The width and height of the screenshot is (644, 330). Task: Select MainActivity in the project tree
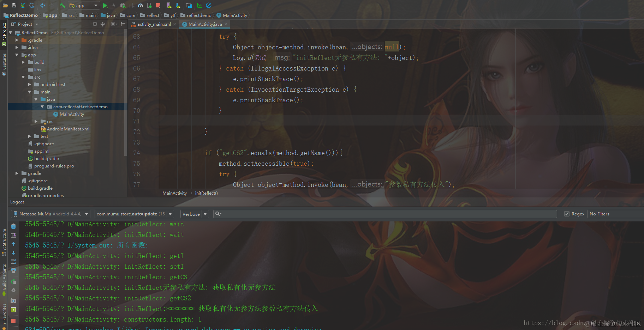point(69,114)
